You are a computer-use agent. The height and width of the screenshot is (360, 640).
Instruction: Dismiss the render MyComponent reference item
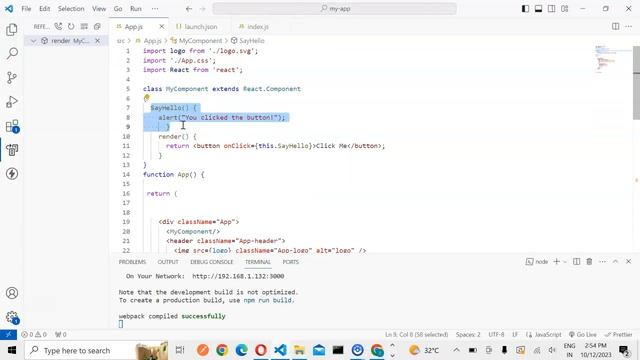(x=98, y=41)
